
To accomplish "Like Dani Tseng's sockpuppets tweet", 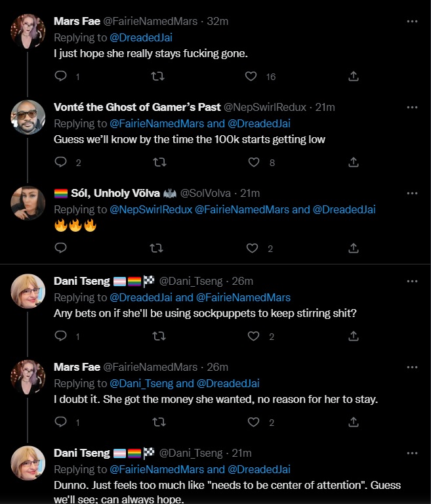I will (253, 336).
